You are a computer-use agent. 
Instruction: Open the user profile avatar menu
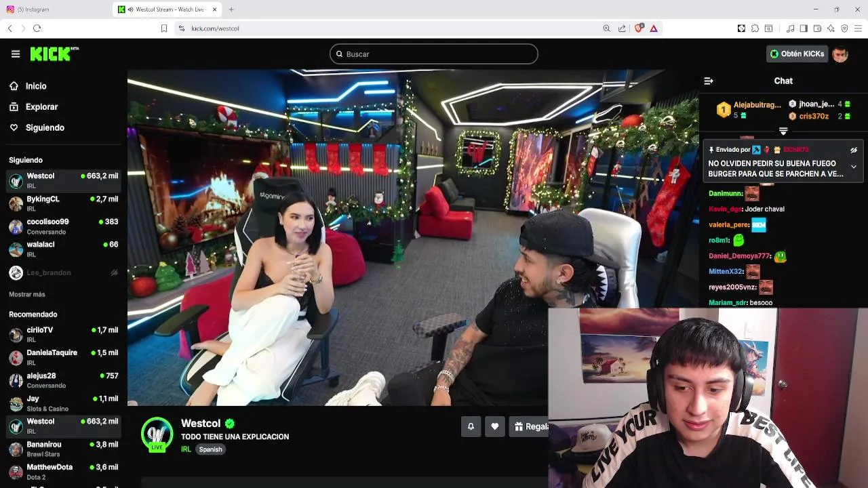point(840,54)
